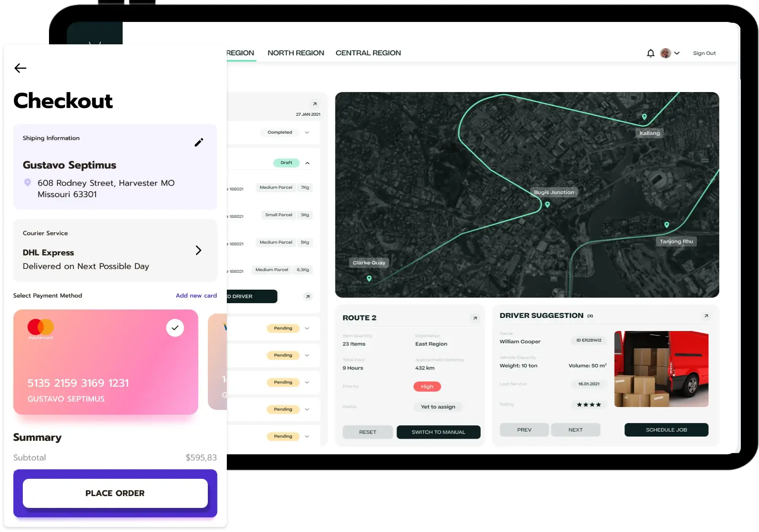Expand the second Pending row chevron
The width and height of the screenshot is (759, 532).
(x=307, y=355)
